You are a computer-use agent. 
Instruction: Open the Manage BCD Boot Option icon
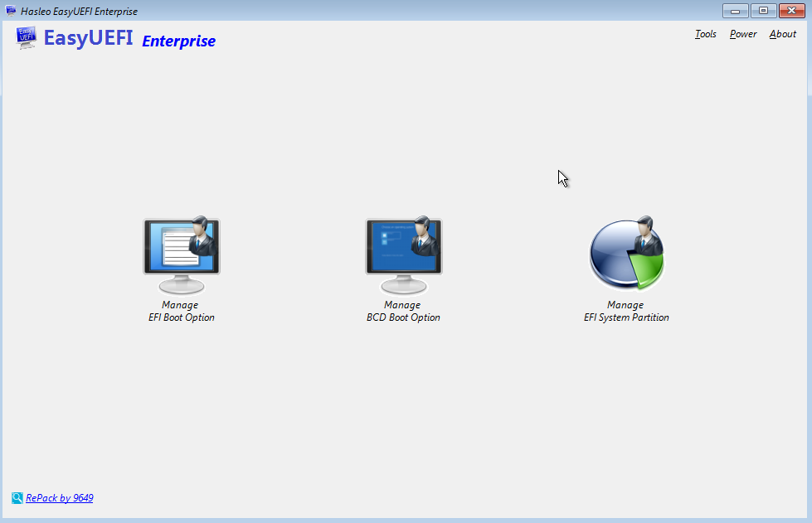(404, 255)
